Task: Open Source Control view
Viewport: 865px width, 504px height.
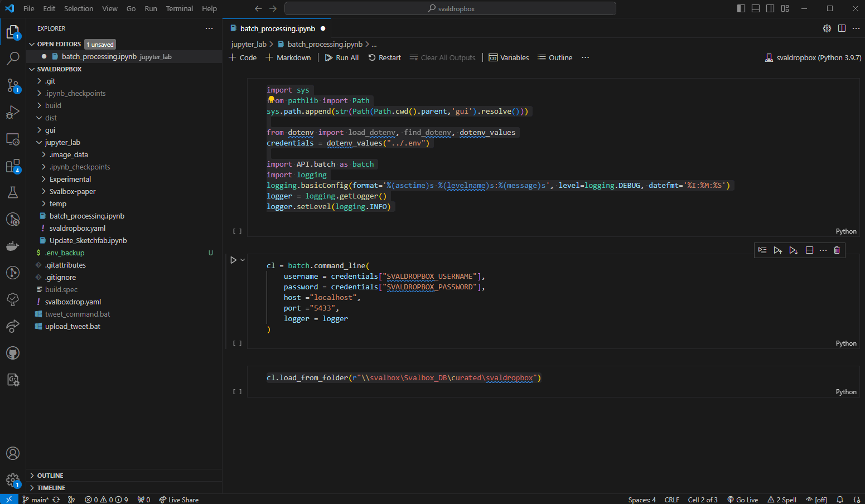Action: coord(12,85)
